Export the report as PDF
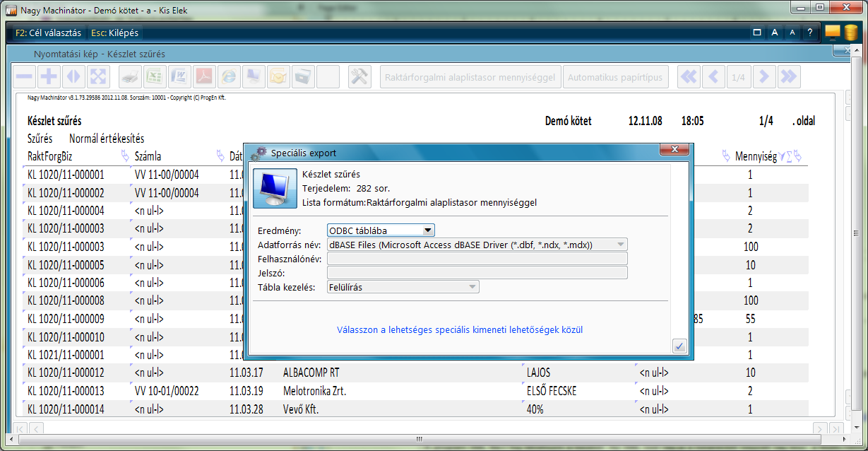This screenshot has width=868, height=451. [x=204, y=76]
